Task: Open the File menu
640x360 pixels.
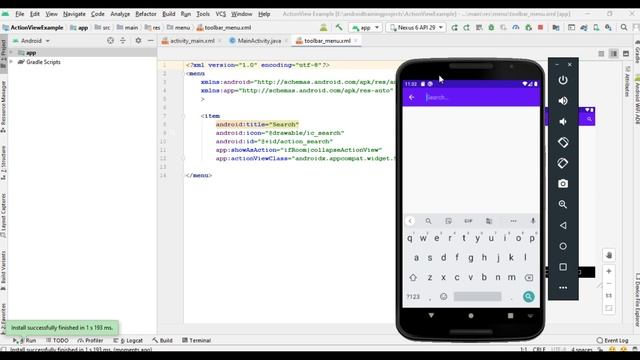Action: coord(20,14)
